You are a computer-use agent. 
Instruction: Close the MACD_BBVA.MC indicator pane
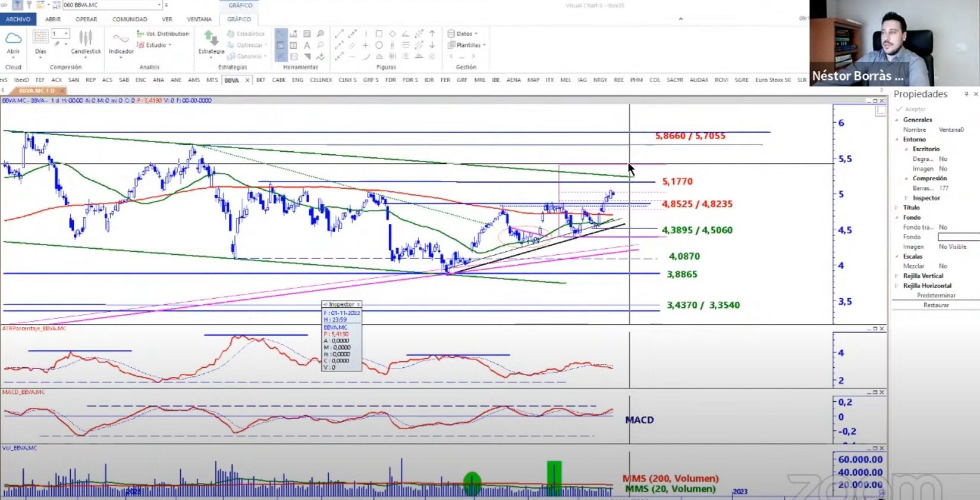882,392
